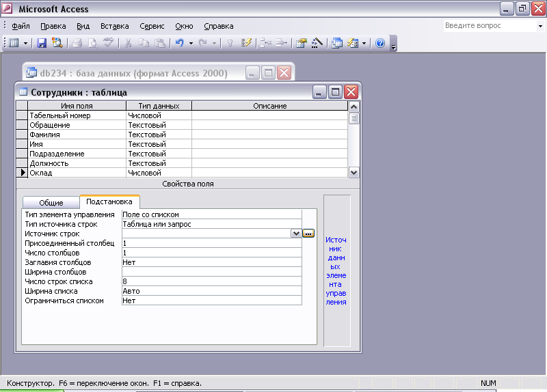Open Indexes with the lightning list icon
The width and height of the screenshot is (547, 392).
pos(246,43)
